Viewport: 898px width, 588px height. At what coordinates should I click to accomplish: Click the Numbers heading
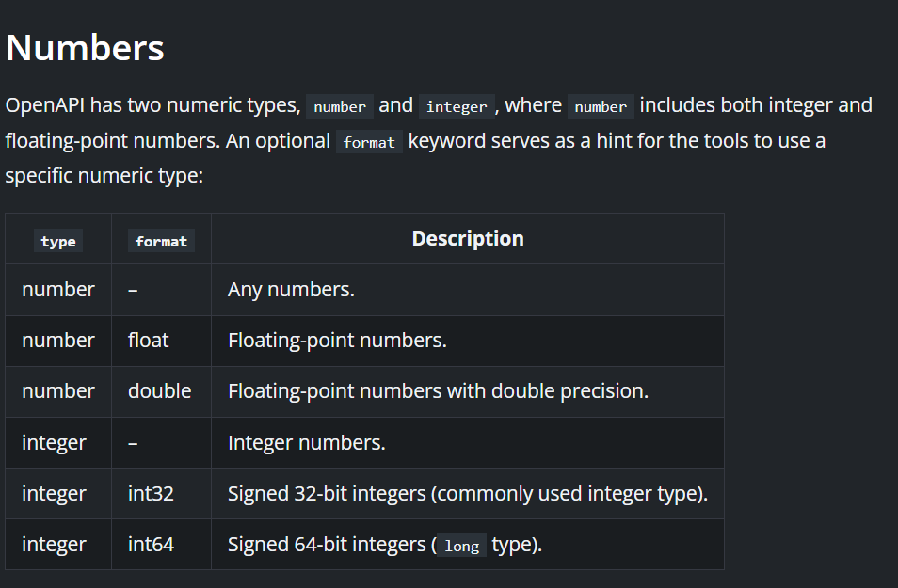click(x=85, y=48)
